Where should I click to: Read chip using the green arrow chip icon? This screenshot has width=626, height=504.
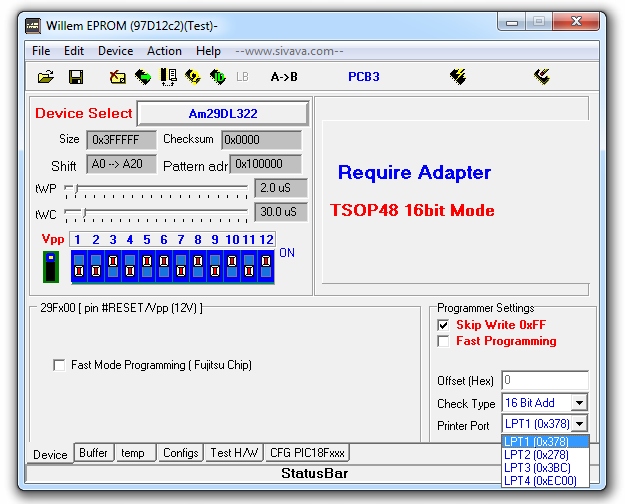(143, 76)
